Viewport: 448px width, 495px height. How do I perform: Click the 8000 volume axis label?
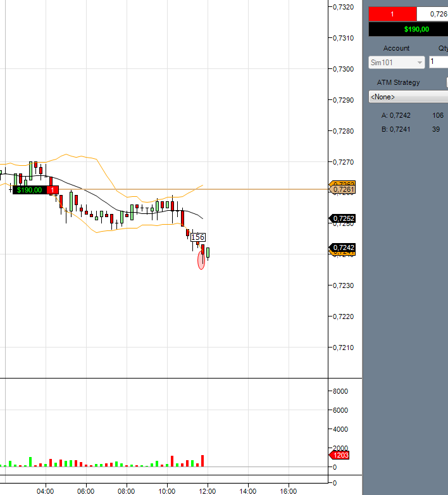coord(340,391)
